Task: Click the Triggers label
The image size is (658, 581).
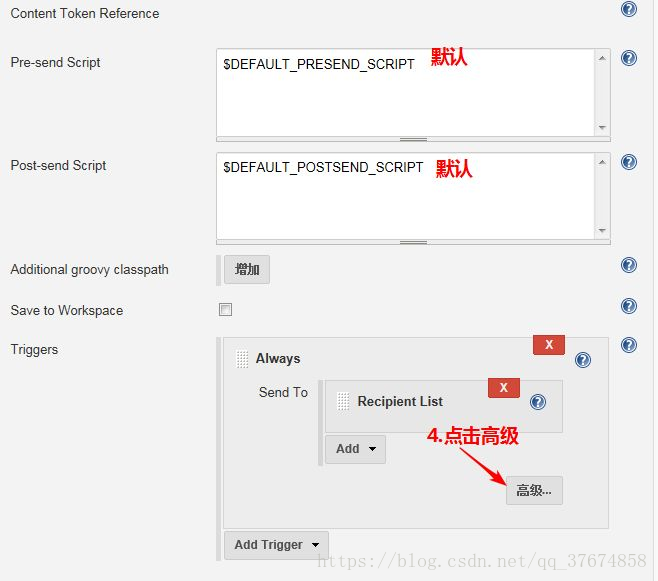Action: pos(34,349)
